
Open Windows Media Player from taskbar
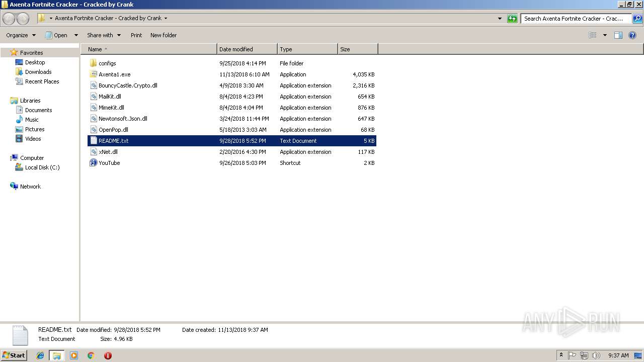(x=74, y=355)
